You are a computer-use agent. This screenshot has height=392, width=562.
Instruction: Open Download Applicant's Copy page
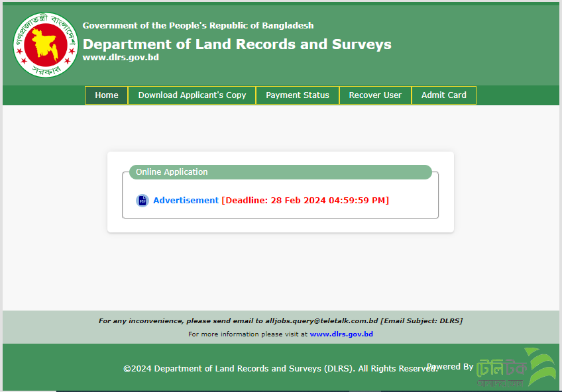[192, 95]
